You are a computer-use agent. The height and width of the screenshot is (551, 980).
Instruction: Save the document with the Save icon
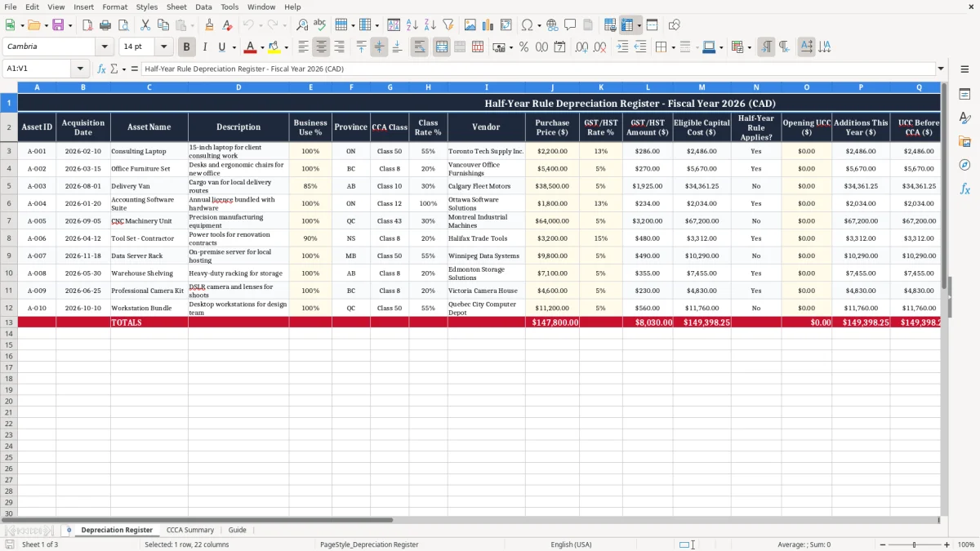tap(57, 25)
